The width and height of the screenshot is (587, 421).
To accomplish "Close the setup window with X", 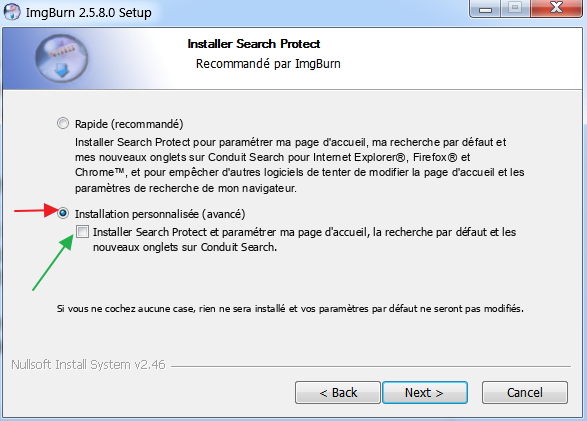I will (556, 8).
